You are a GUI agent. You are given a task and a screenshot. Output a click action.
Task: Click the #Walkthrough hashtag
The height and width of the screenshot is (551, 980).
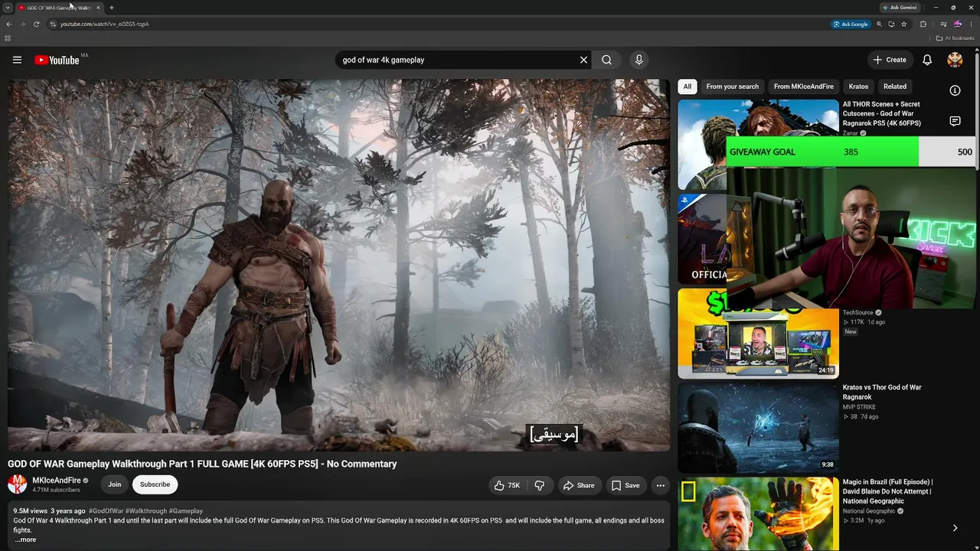pyautogui.click(x=146, y=510)
